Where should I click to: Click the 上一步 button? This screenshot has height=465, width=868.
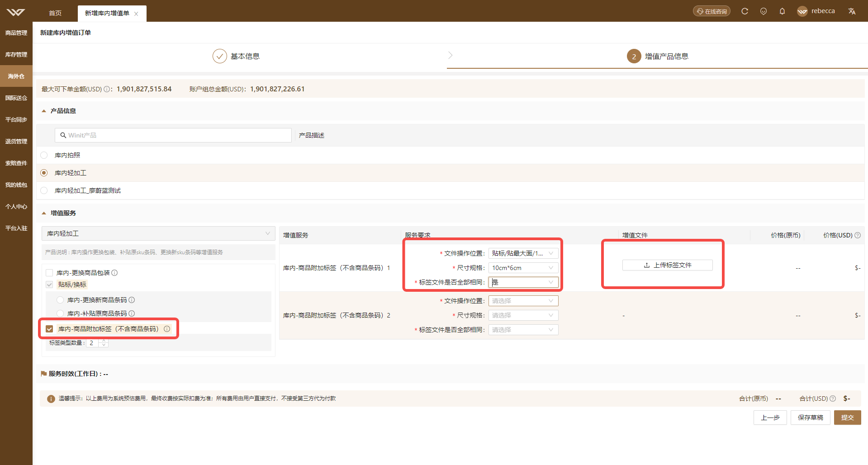coord(770,418)
